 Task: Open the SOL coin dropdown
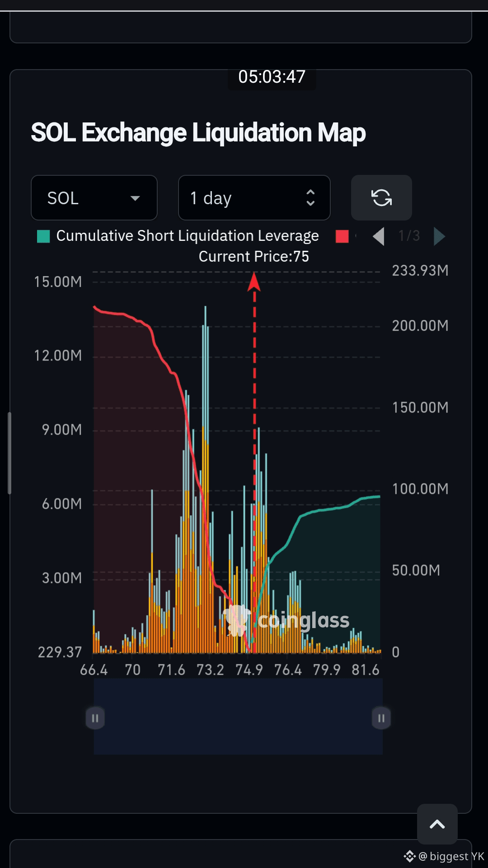click(94, 198)
